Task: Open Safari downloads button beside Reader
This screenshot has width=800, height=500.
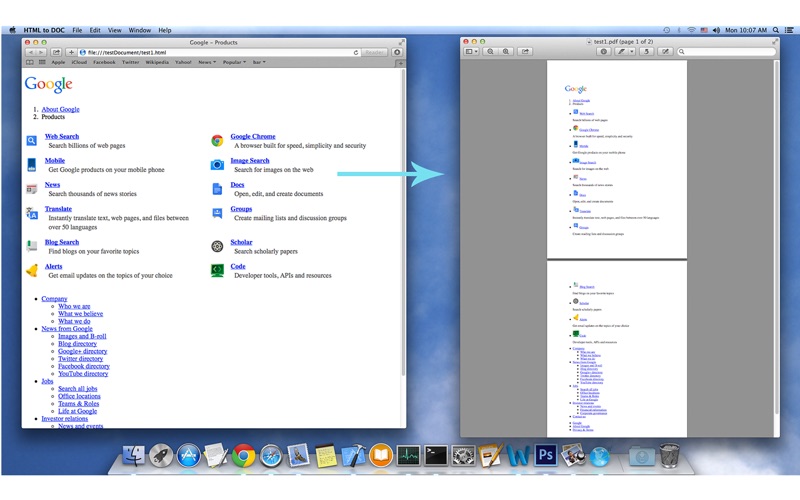Action: (397, 53)
